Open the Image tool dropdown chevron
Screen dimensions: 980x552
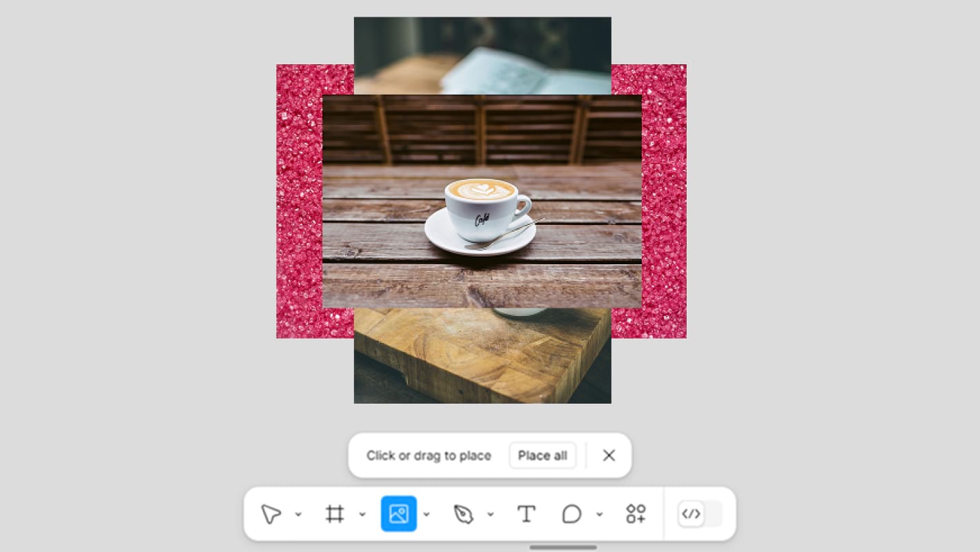427,514
